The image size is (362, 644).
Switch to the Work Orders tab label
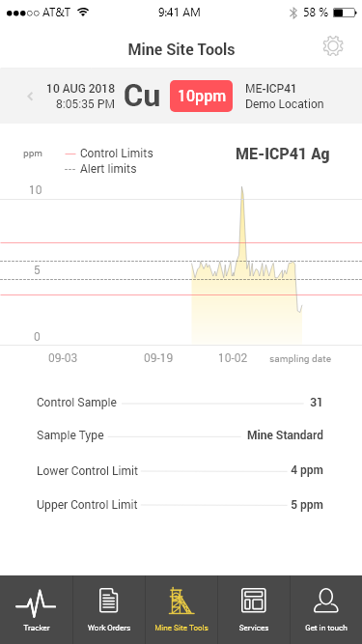pyautogui.click(x=109, y=628)
